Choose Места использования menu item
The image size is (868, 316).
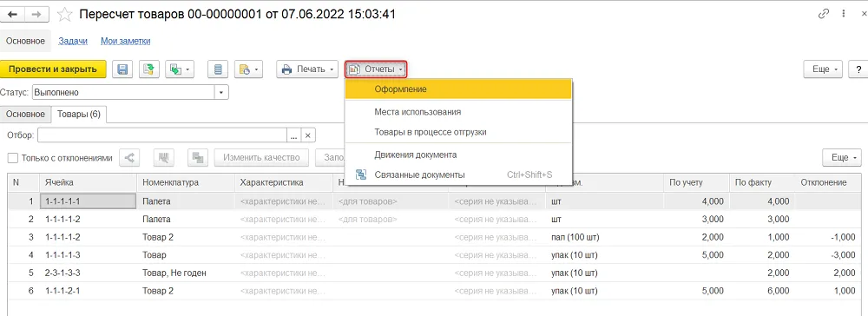click(x=457, y=112)
